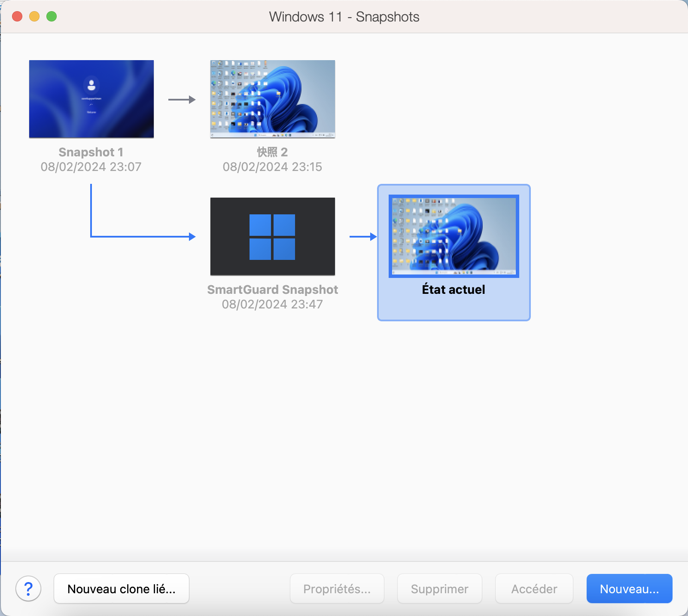The image size is (688, 616).
Task: Click the Accéder button
Action: point(534,589)
